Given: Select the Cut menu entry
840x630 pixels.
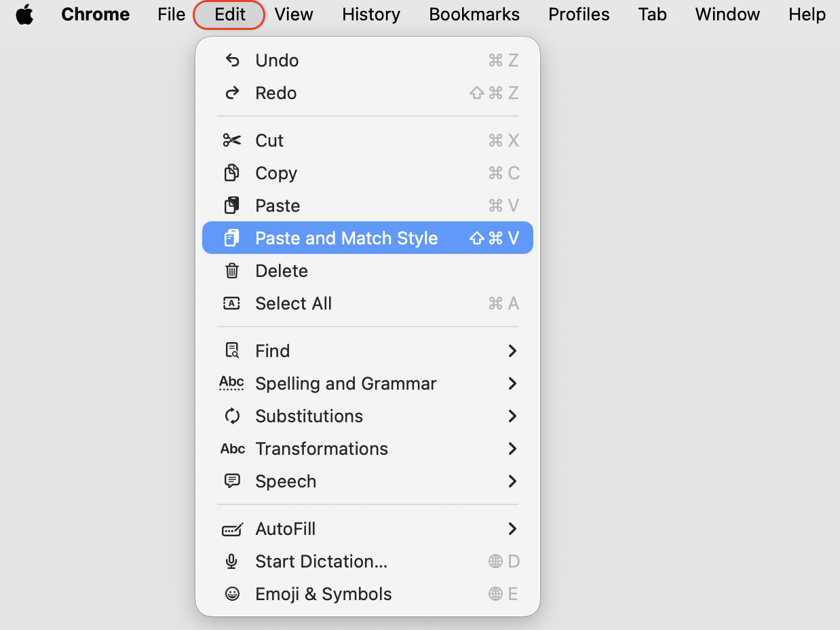Looking at the screenshot, I should click(368, 141).
